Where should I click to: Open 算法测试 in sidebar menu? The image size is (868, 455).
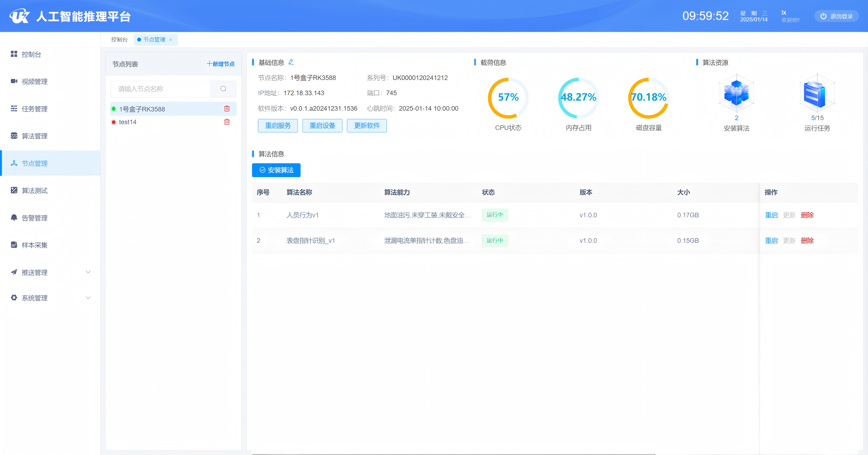point(34,191)
